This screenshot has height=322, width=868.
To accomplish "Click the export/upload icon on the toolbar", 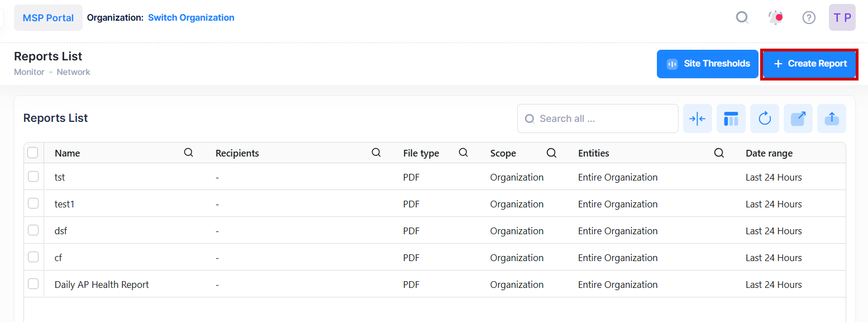I will click(832, 119).
